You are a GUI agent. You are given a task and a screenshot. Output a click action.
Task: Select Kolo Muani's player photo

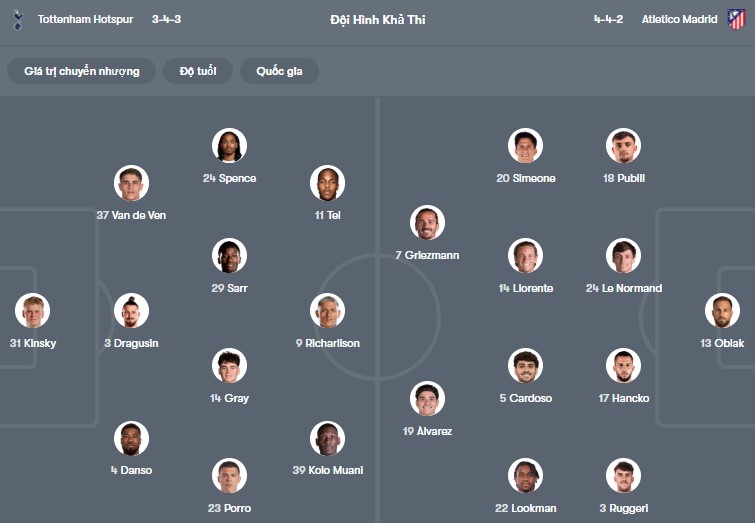(327, 438)
